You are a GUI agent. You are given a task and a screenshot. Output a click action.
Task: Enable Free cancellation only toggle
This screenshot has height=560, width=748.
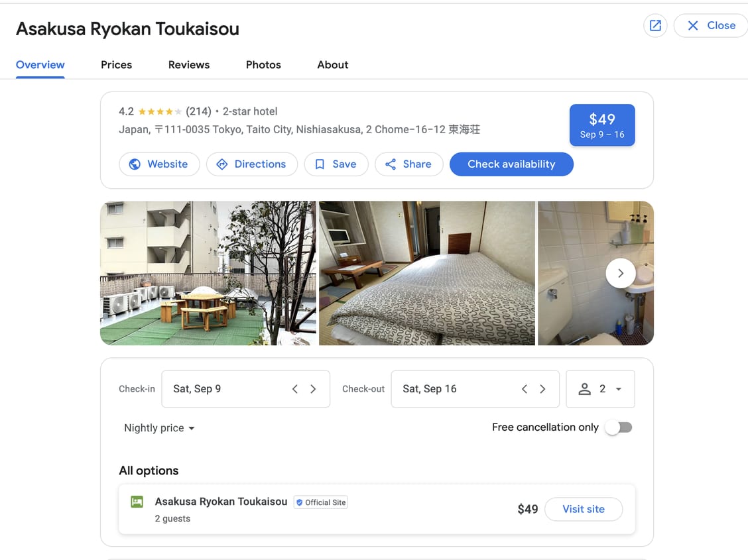pos(618,427)
